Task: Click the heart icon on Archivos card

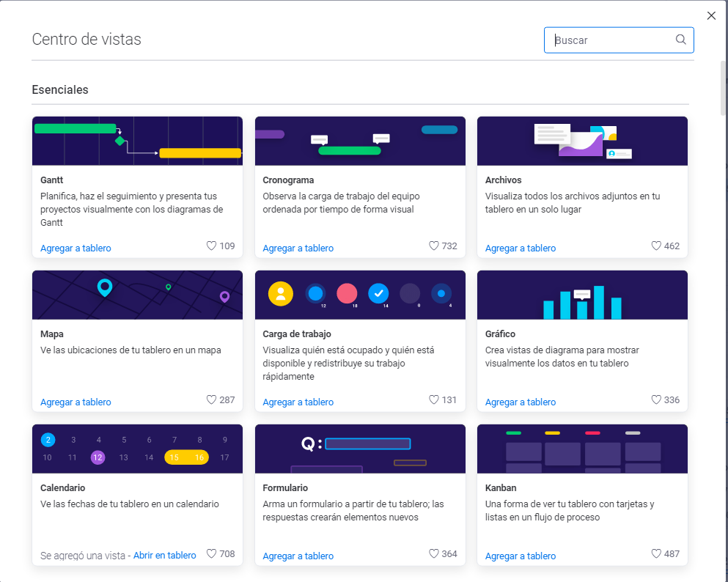Action: pyautogui.click(x=656, y=246)
